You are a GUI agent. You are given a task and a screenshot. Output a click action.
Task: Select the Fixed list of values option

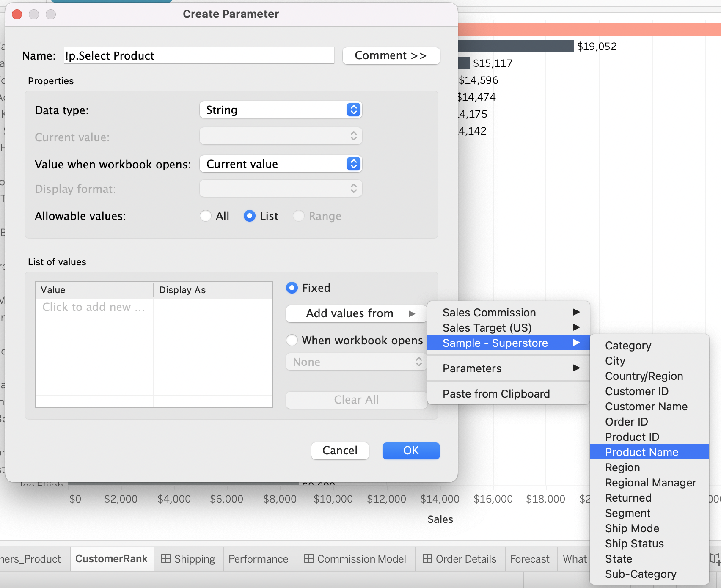pos(292,288)
